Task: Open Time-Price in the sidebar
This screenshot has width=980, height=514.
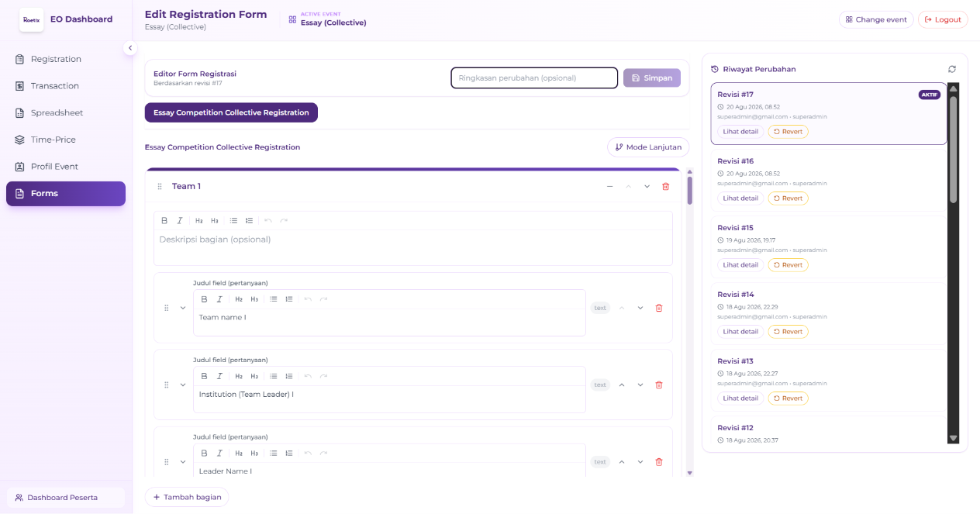Action: 66,140
